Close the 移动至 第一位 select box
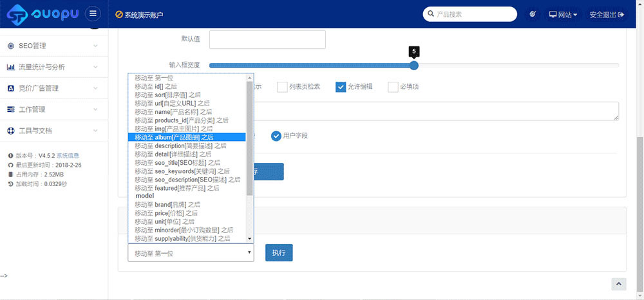Screen dimensions: 644x300 (x=191, y=253)
